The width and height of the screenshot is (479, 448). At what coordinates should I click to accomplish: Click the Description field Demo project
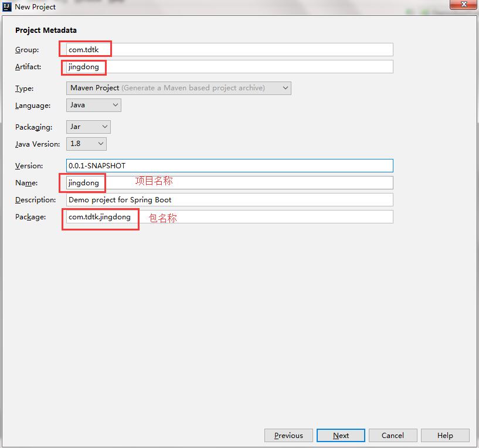click(229, 200)
